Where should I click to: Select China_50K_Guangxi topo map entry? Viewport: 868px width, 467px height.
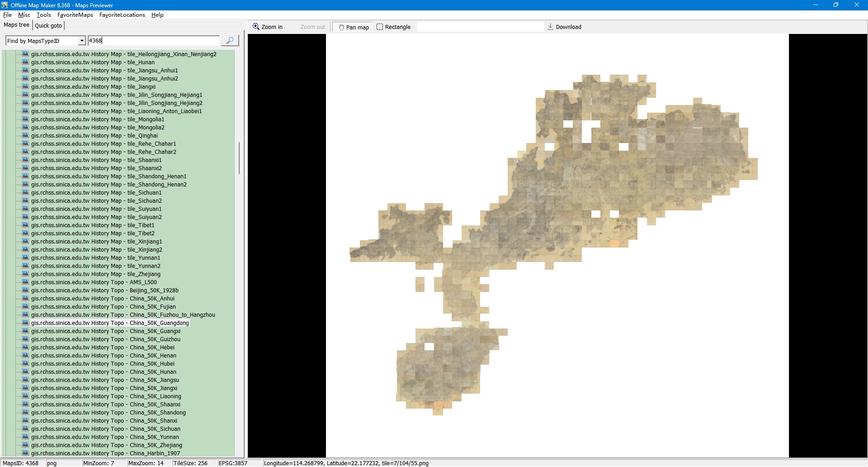105,331
